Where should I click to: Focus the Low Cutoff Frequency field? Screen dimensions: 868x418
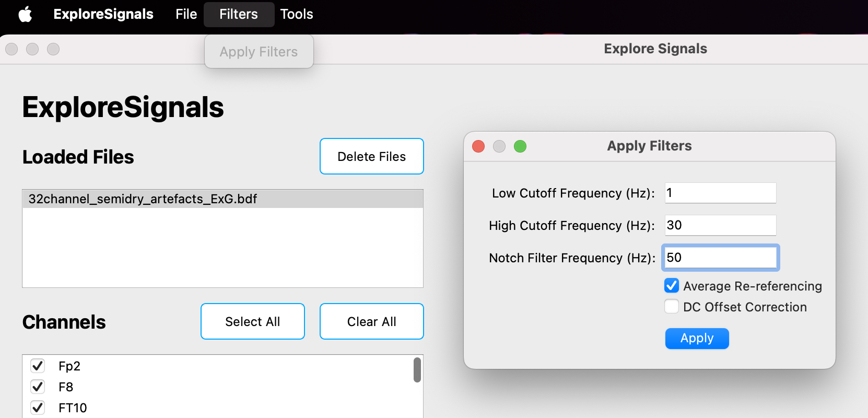pyautogui.click(x=720, y=193)
